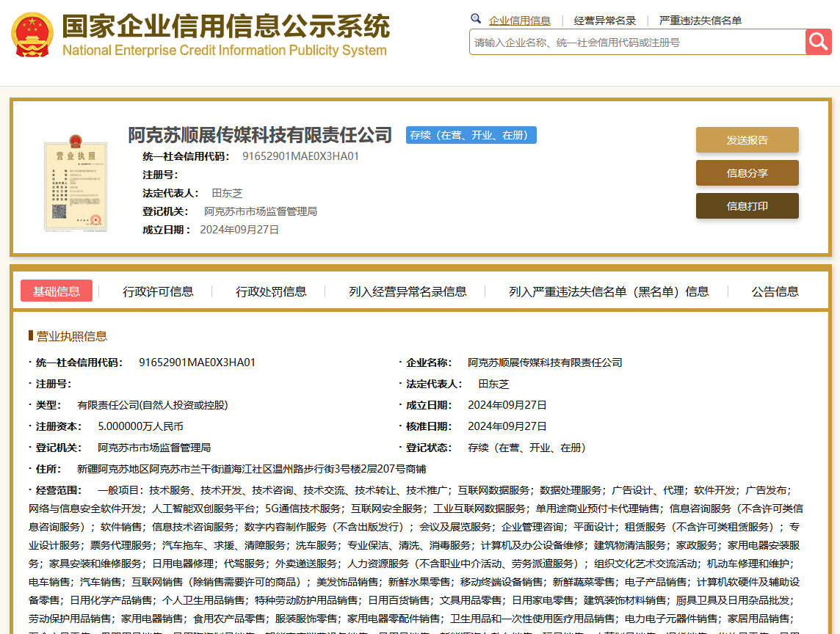Image resolution: width=840 pixels, height=634 pixels.
Task: Click the 成立日期 value in license section
Action: (x=507, y=405)
